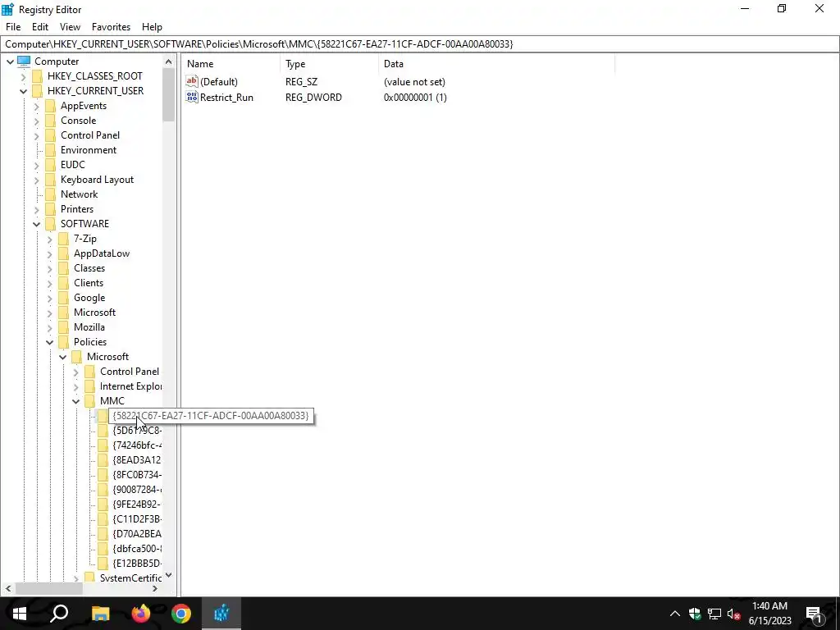This screenshot has height=630, width=840.
Task: Show hidden system tray icons
Action: (674, 614)
